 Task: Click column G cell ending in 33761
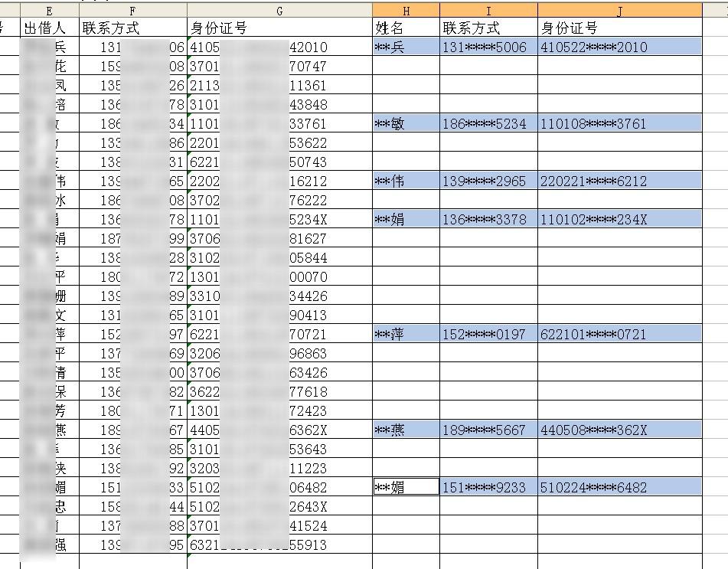tap(279, 123)
